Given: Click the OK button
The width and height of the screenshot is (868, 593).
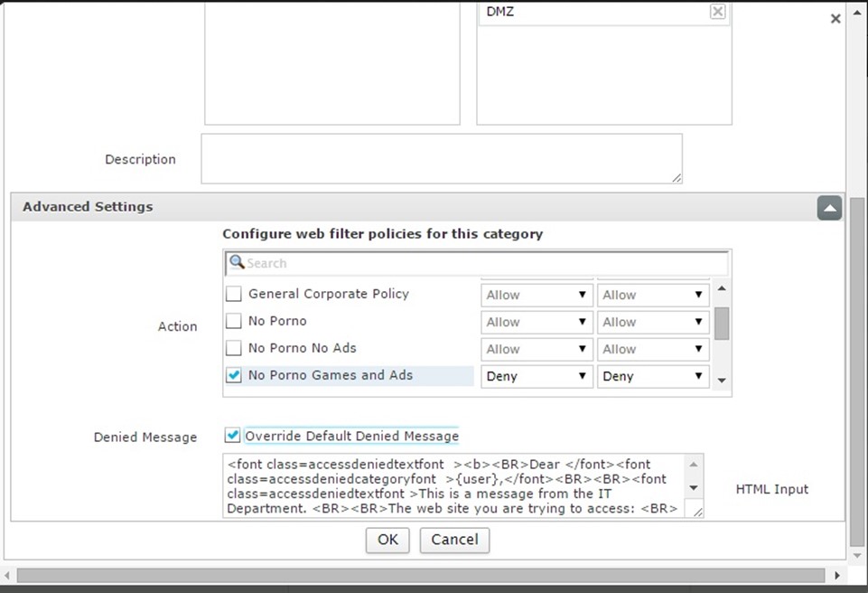Looking at the screenshot, I should tap(387, 540).
